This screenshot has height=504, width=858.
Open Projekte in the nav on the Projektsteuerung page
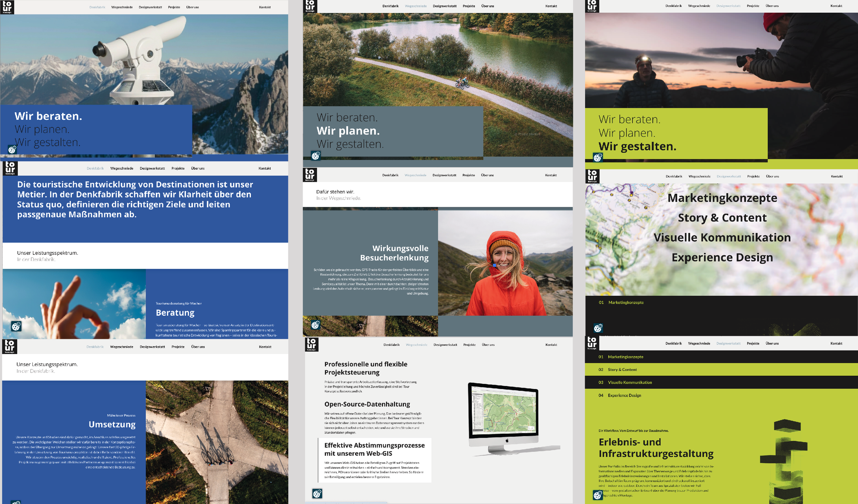click(469, 345)
